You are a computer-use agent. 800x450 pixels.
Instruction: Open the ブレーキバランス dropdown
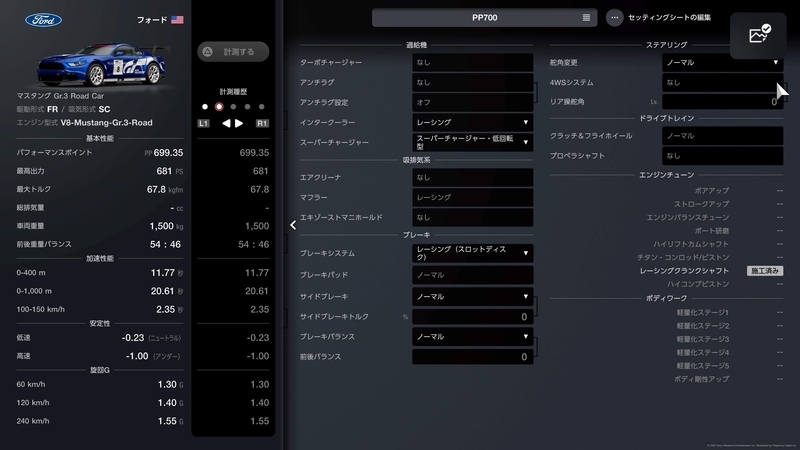click(472, 337)
